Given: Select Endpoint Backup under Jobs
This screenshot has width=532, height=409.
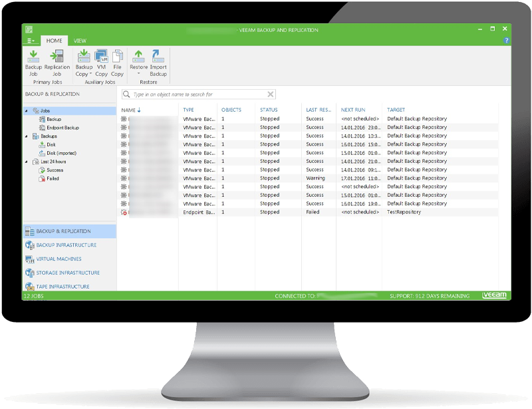Looking at the screenshot, I should tap(63, 128).
